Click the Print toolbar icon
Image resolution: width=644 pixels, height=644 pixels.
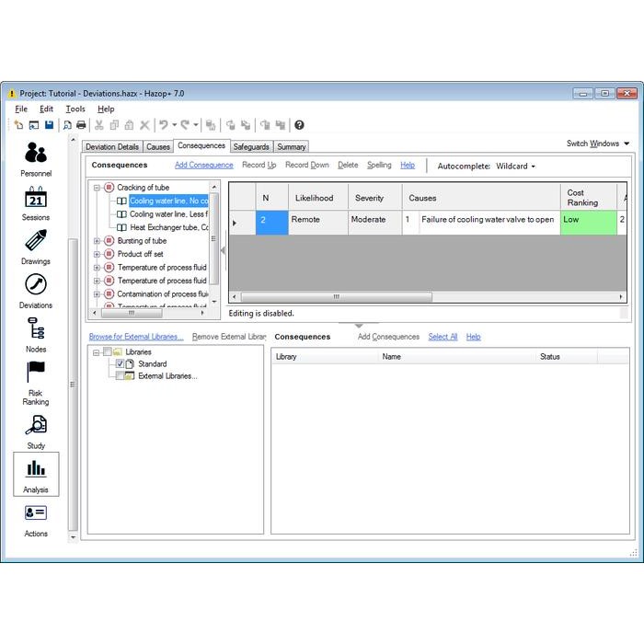tap(81, 125)
